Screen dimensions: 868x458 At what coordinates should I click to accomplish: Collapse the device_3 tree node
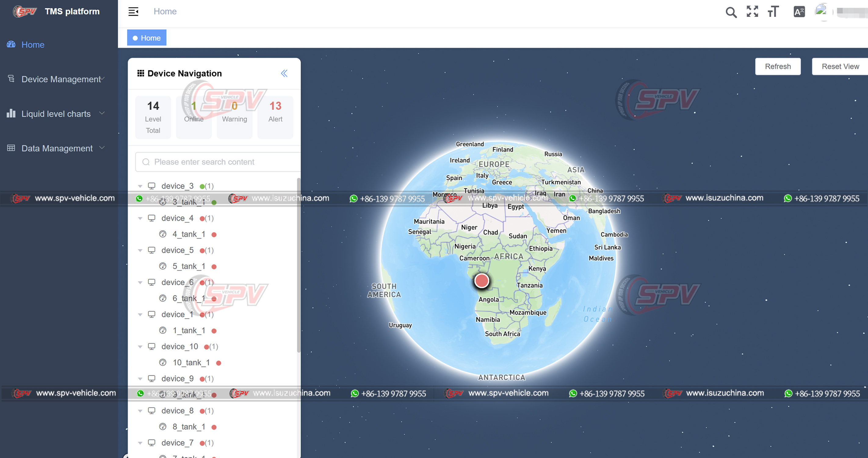click(140, 186)
